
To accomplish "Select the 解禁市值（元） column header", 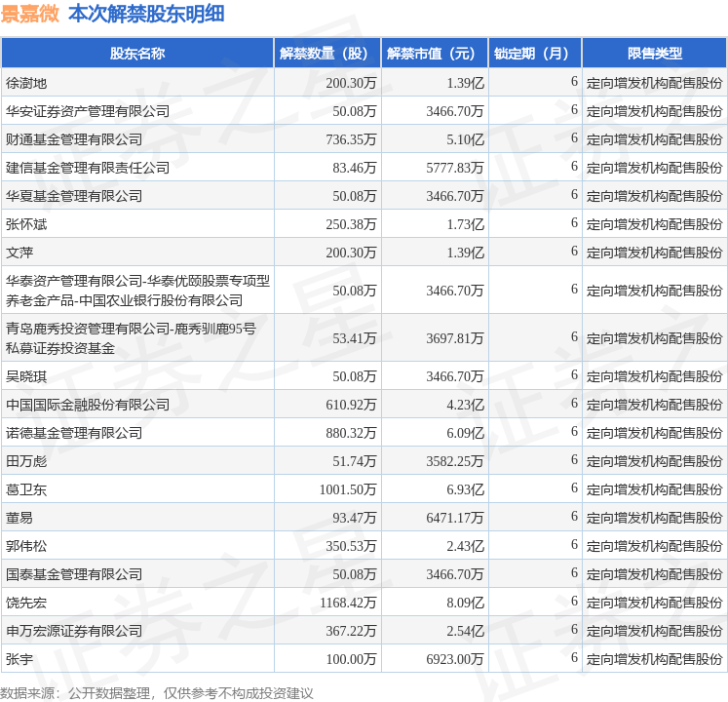I will click(x=435, y=54).
